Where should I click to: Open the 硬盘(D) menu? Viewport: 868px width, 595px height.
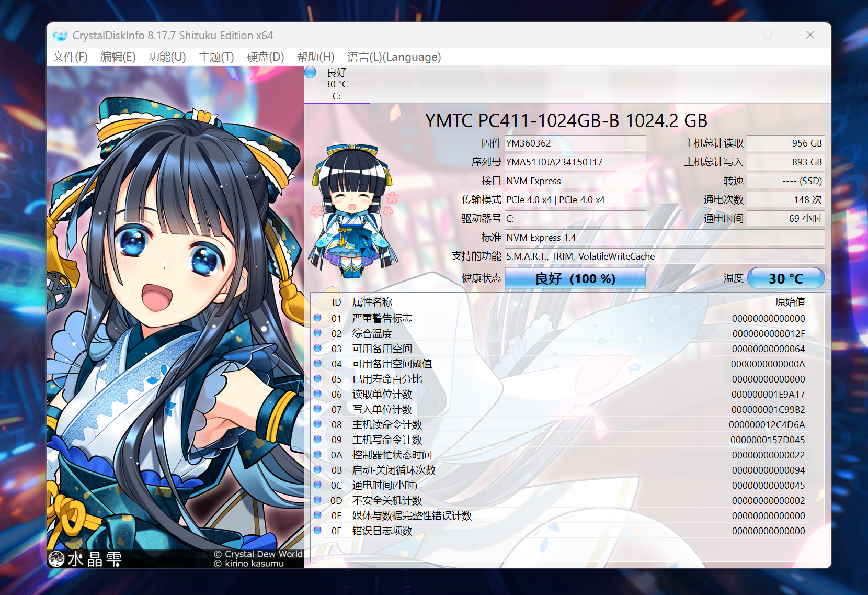(265, 57)
